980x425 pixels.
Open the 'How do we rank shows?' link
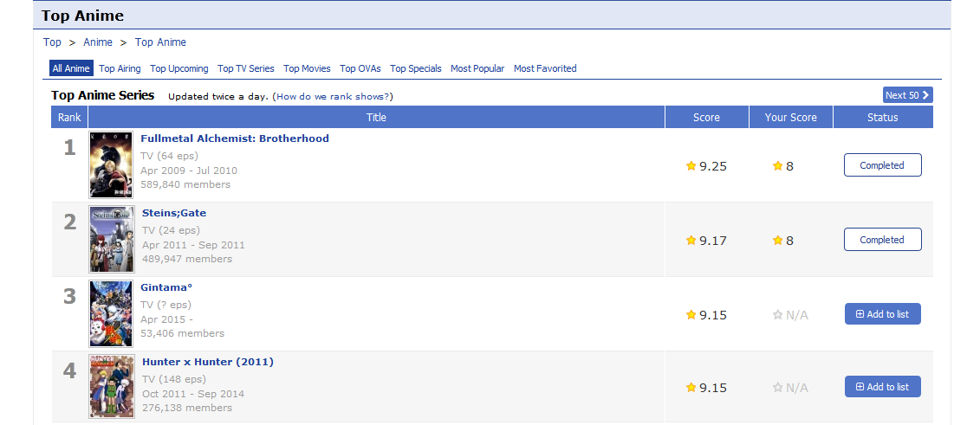coord(333,97)
